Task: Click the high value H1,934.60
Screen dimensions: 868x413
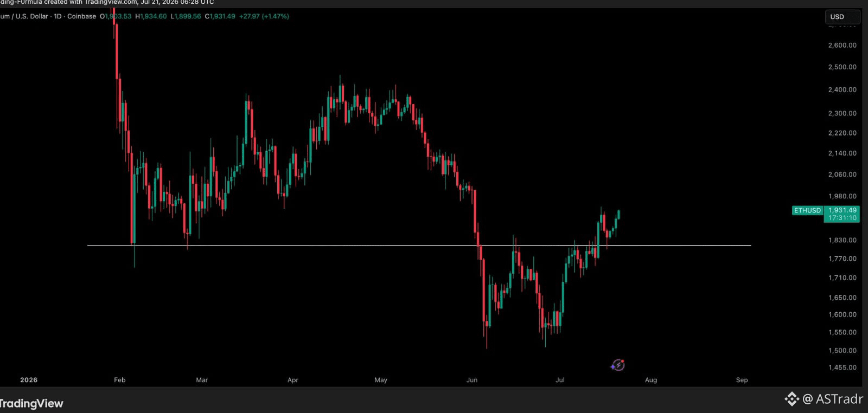Action: [x=151, y=16]
